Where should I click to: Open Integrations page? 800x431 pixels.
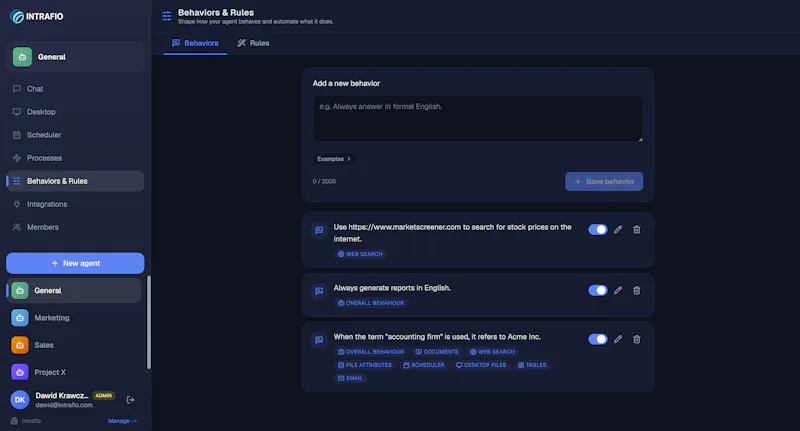coord(75,204)
